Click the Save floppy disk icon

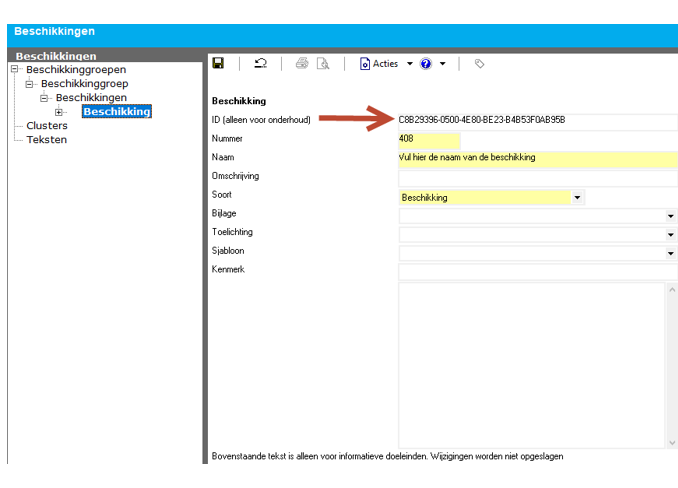[219, 63]
